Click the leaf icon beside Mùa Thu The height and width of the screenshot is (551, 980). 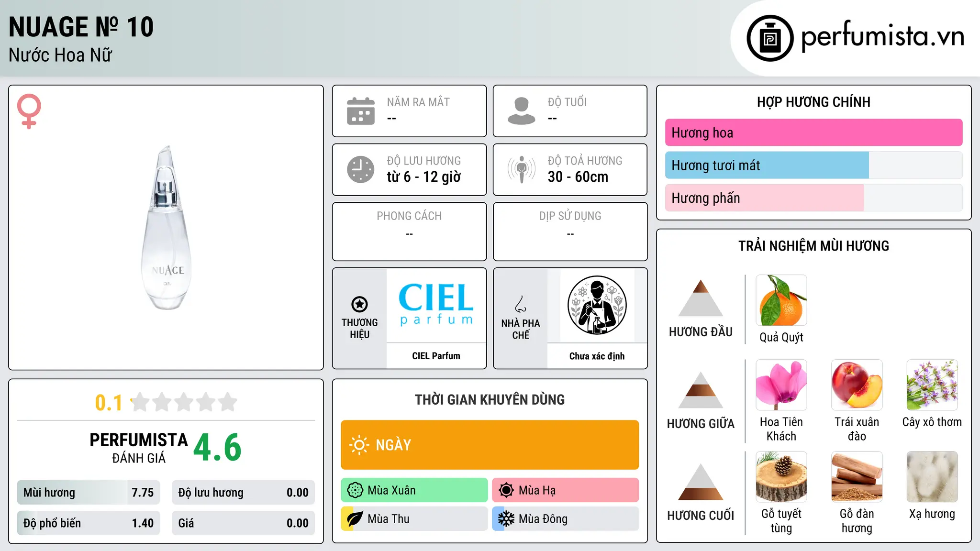coord(355,519)
